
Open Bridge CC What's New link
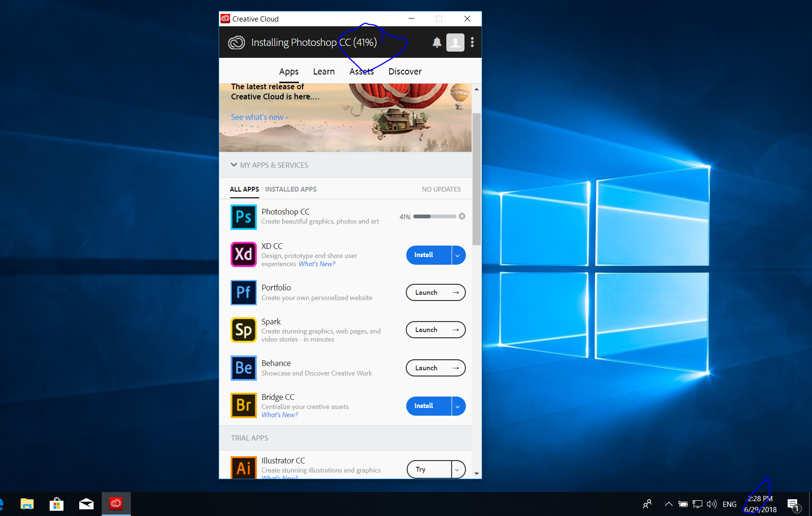[280, 415]
